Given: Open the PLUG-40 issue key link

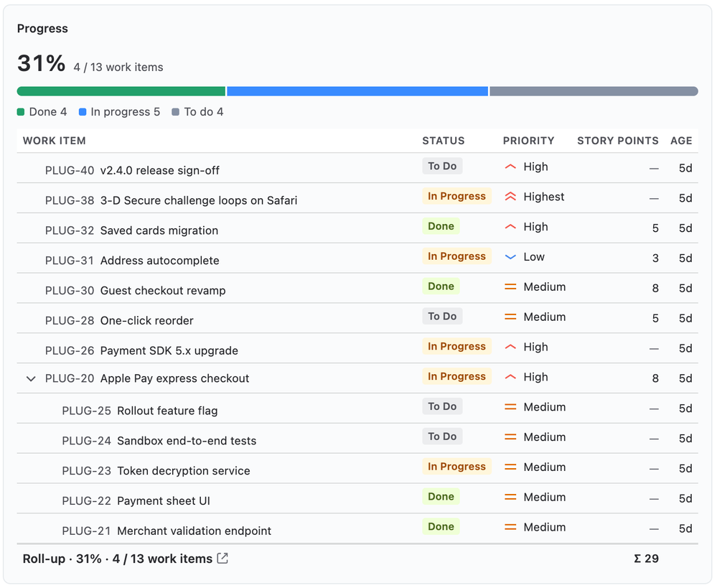Looking at the screenshot, I should (x=70, y=171).
